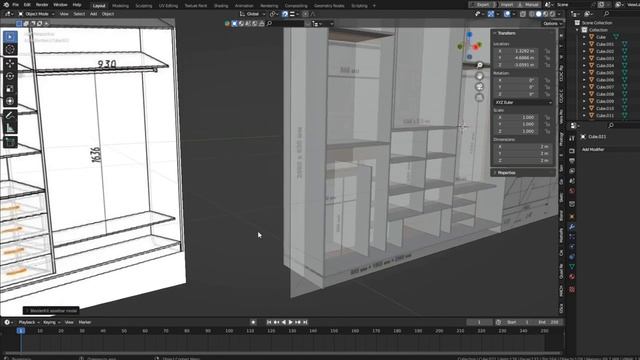Image resolution: width=640 pixels, height=360 pixels.
Task: Play the animation in reverse
Action: (284, 322)
